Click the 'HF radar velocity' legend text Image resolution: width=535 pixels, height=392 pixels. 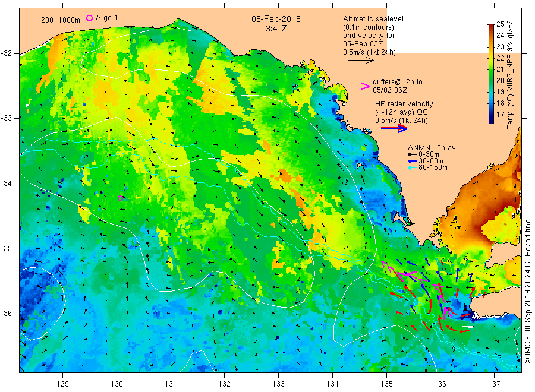point(404,104)
